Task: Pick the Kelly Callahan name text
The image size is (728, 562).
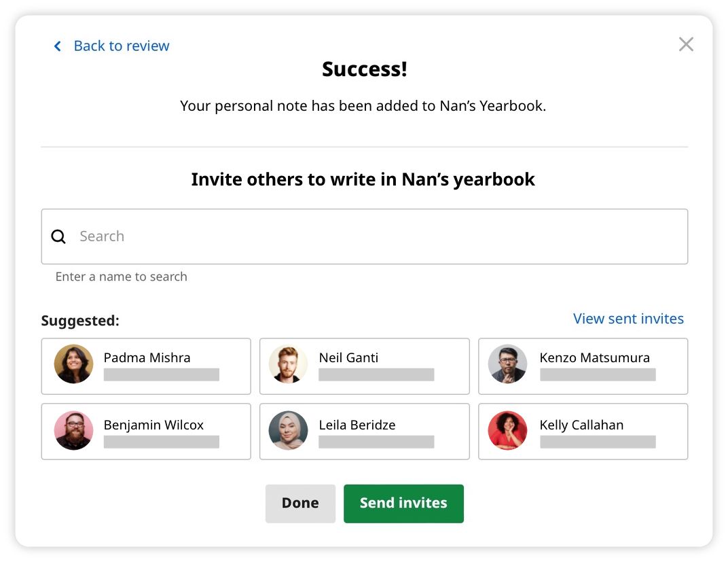Action: 581,425
